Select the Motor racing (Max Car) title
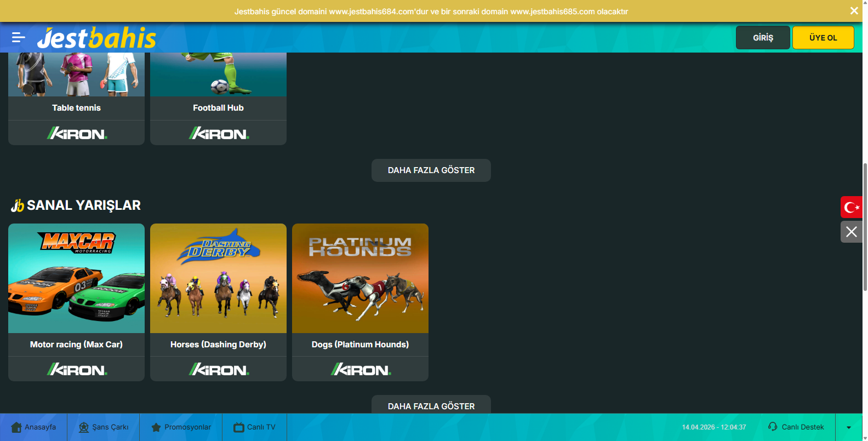 (77, 345)
